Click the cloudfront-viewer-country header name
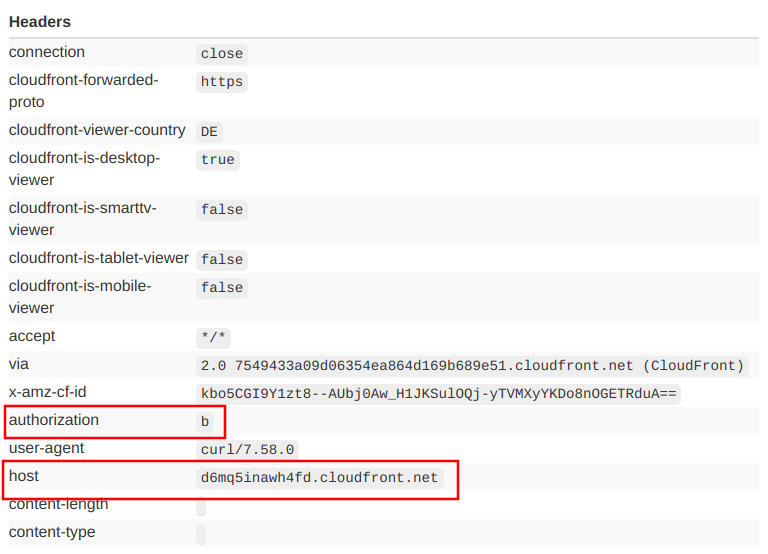 (97, 130)
